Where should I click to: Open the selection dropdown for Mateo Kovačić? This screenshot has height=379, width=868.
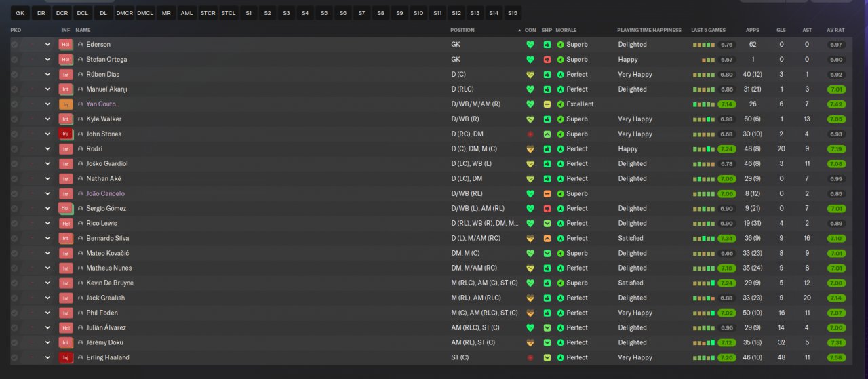click(x=47, y=254)
